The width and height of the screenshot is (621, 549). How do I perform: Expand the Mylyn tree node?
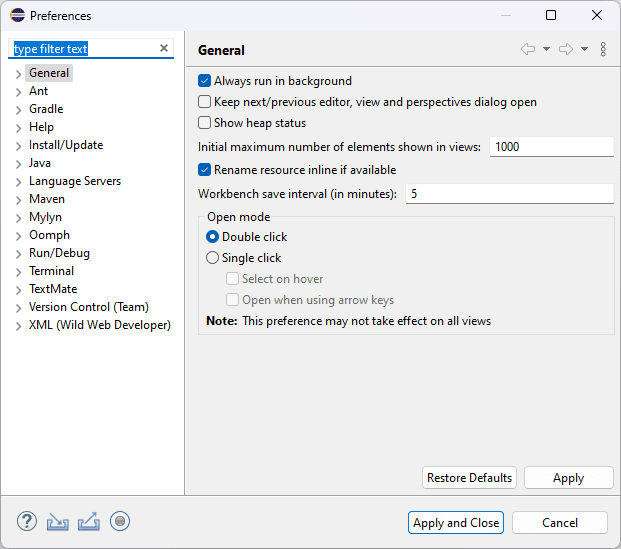(18, 218)
